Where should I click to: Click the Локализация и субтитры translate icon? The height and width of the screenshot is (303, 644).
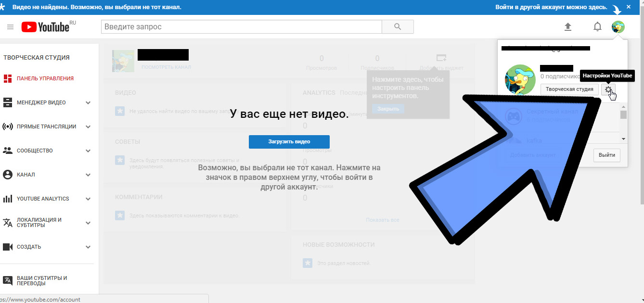[x=7, y=223]
